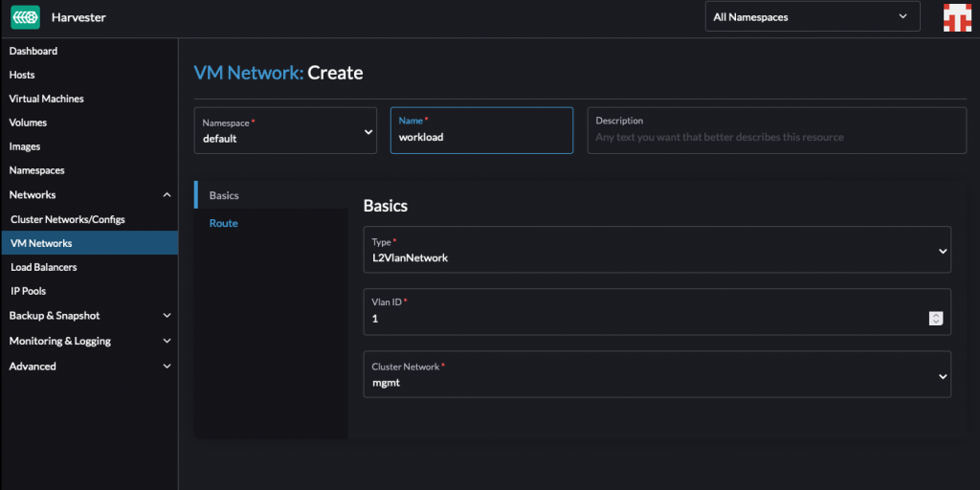Open the All Namespaces dropdown
This screenshot has height=490, width=980.
tap(812, 16)
